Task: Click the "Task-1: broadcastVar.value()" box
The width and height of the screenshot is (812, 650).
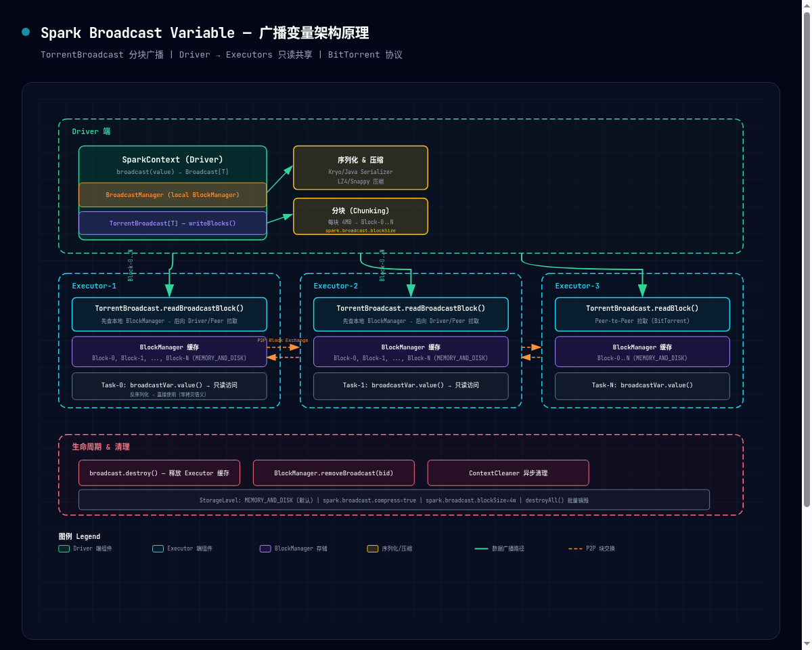Action: coord(411,387)
